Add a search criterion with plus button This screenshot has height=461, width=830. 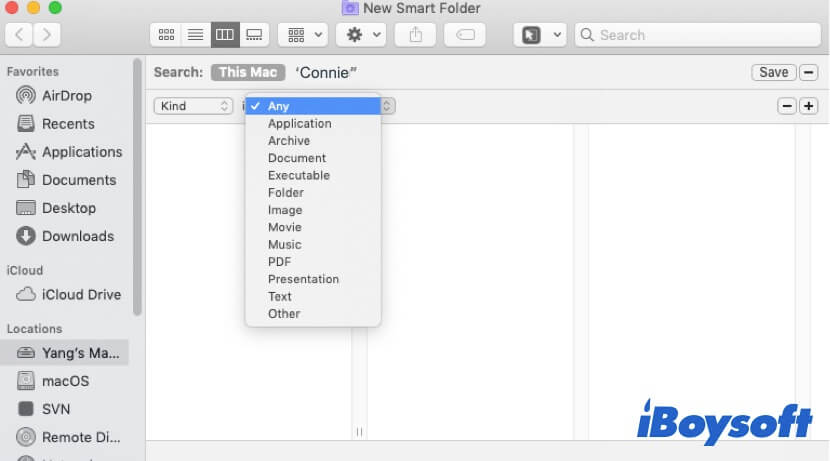808,106
